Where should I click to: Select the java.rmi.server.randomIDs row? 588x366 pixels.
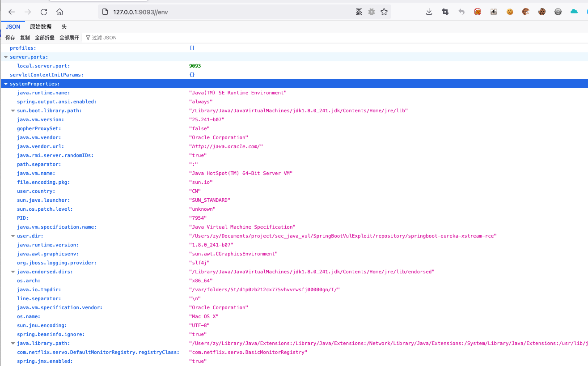pyautogui.click(x=294, y=155)
